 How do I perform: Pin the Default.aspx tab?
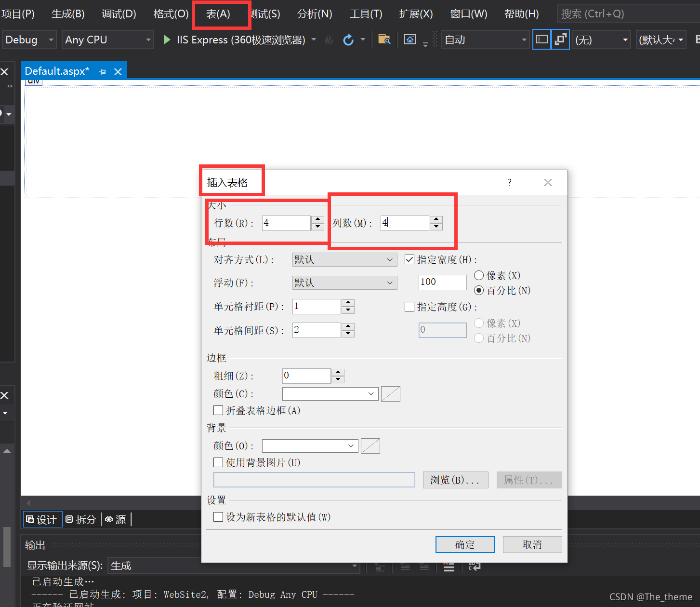tap(102, 72)
